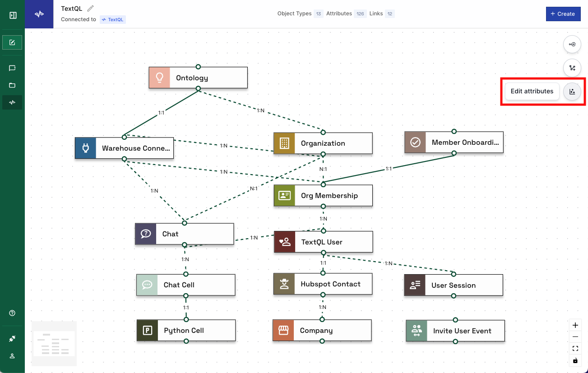
Task: Click the Edit attributes chart icon
Action: 572,92
